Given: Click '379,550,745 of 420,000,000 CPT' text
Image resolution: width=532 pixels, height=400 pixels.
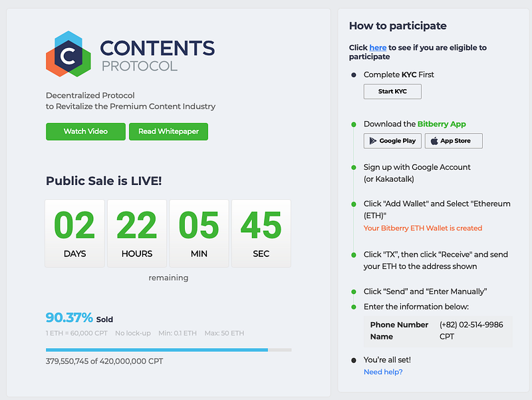Looking at the screenshot, I should tap(104, 361).
